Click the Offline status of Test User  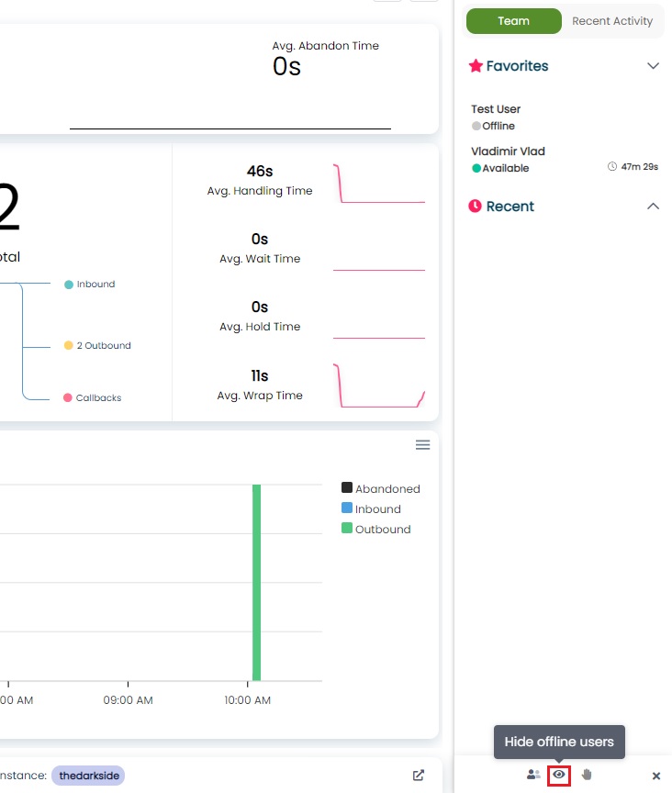coord(493,126)
